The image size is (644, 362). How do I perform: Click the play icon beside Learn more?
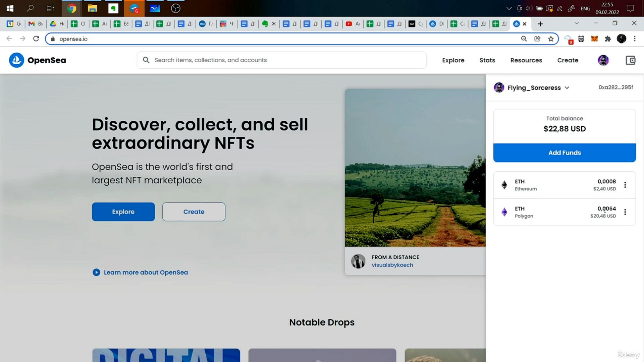(x=96, y=273)
